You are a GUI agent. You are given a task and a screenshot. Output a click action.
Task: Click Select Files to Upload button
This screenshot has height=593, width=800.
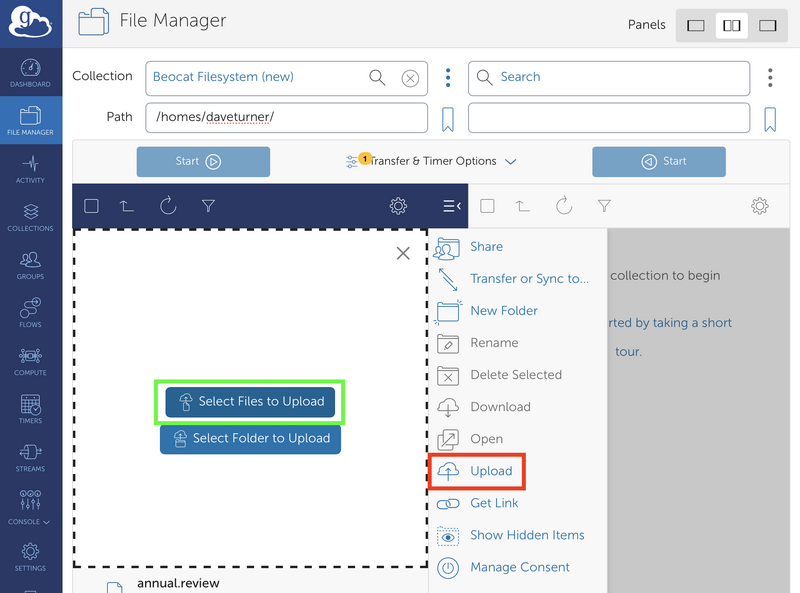pyautogui.click(x=251, y=401)
